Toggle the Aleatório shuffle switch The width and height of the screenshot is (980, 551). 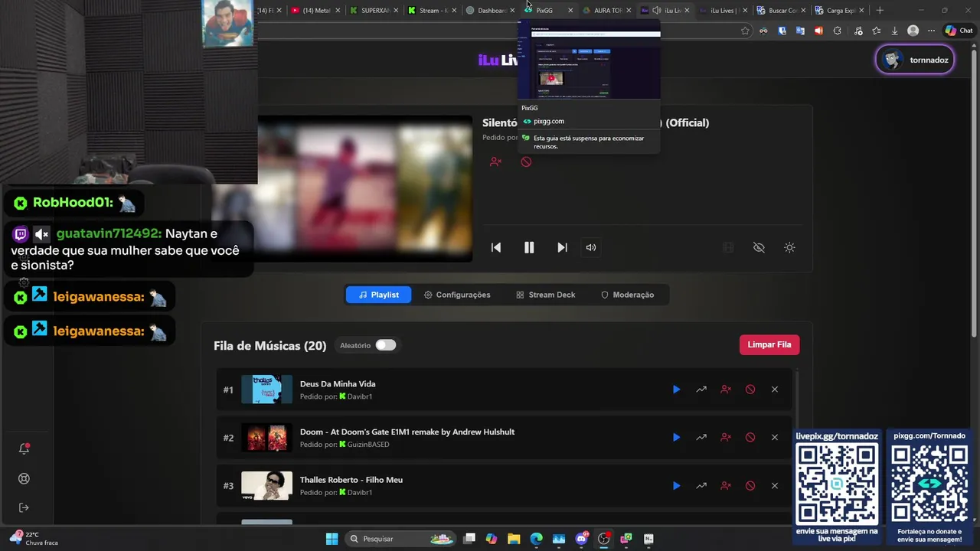tap(386, 345)
